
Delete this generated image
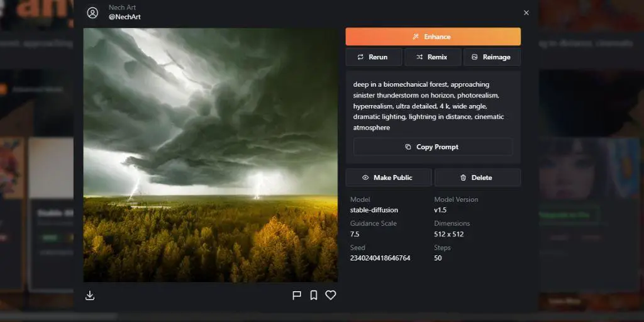(478, 177)
